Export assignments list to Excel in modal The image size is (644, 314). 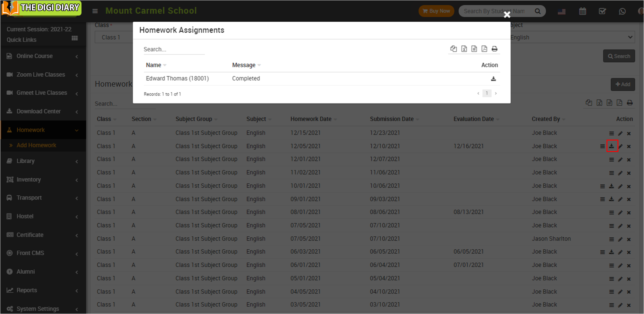pos(464,49)
